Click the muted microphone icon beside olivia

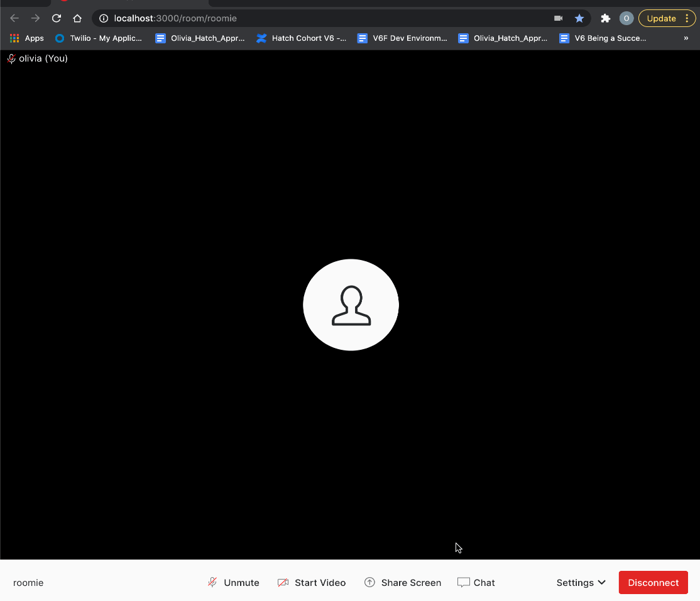(x=11, y=59)
